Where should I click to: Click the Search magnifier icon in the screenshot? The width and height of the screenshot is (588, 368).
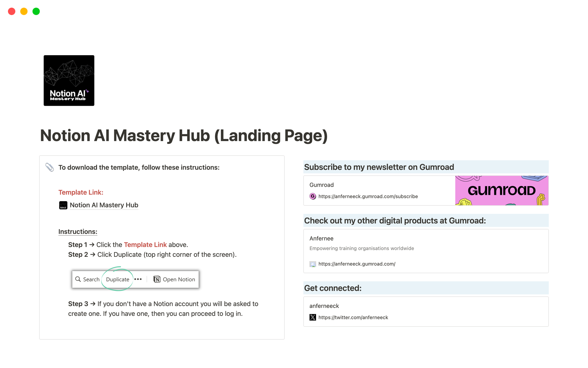[78, 279]
